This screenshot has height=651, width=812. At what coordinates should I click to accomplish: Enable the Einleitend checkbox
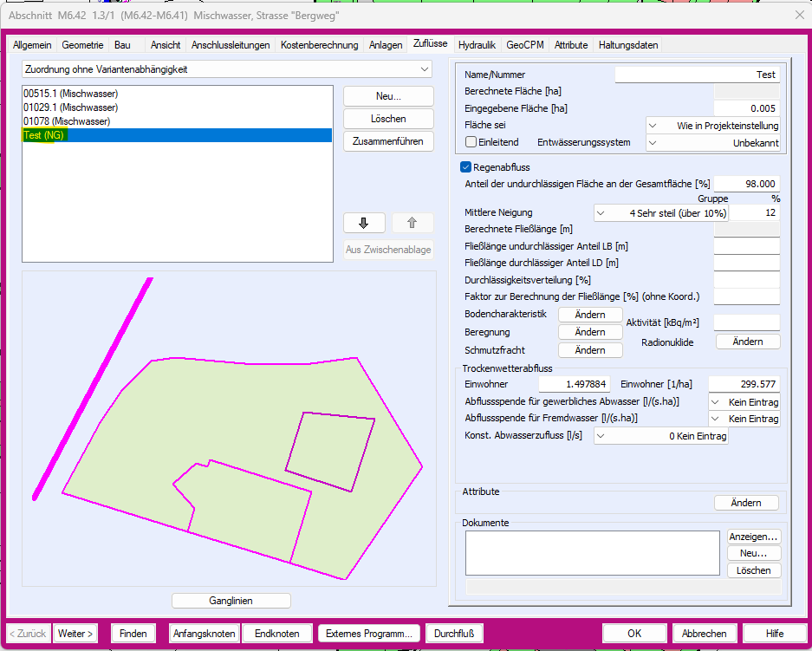coord(471,142)
